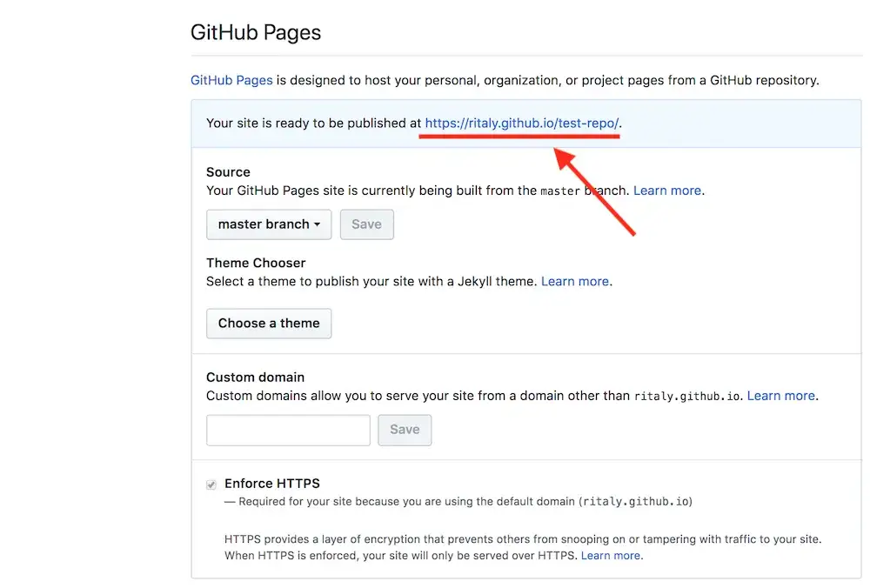Click Save next to custom domain field

[x=405, y=430]
